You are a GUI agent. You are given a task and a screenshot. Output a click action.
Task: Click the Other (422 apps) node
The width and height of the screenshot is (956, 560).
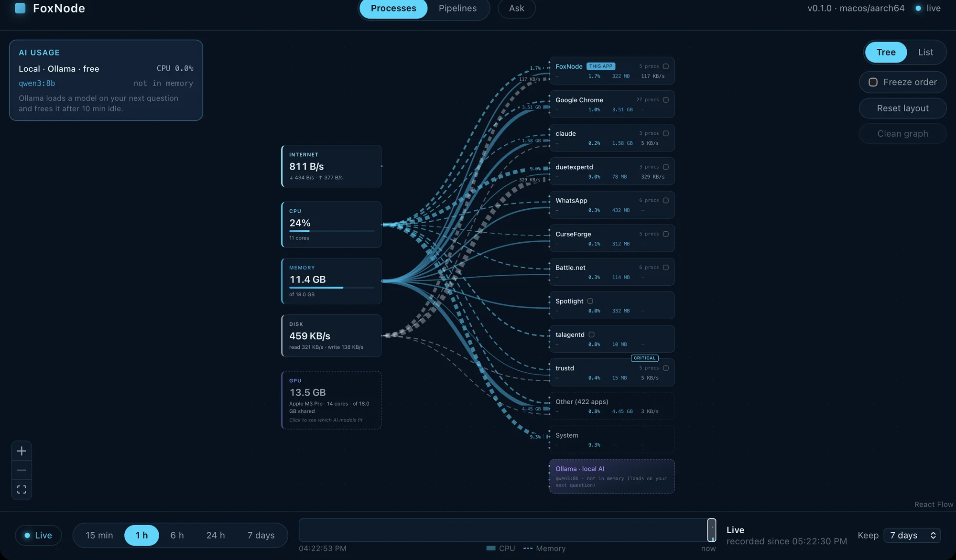pos(612,406)
